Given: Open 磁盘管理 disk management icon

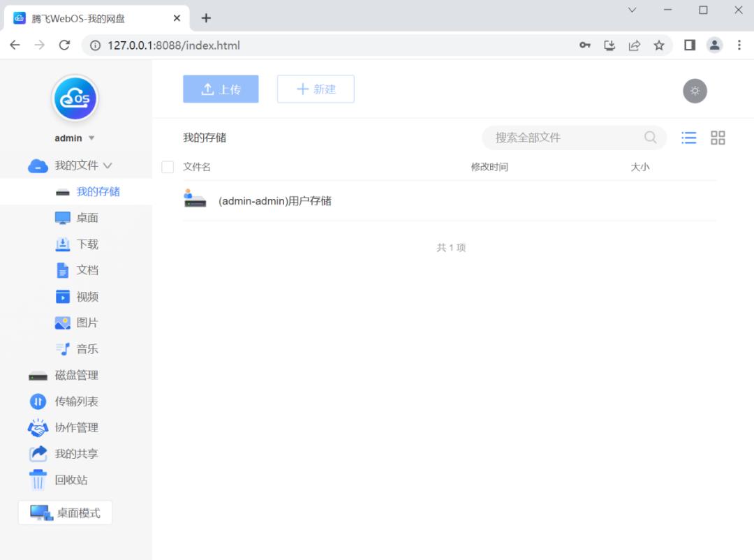Looking at the screenshot, I should [38, 375].
